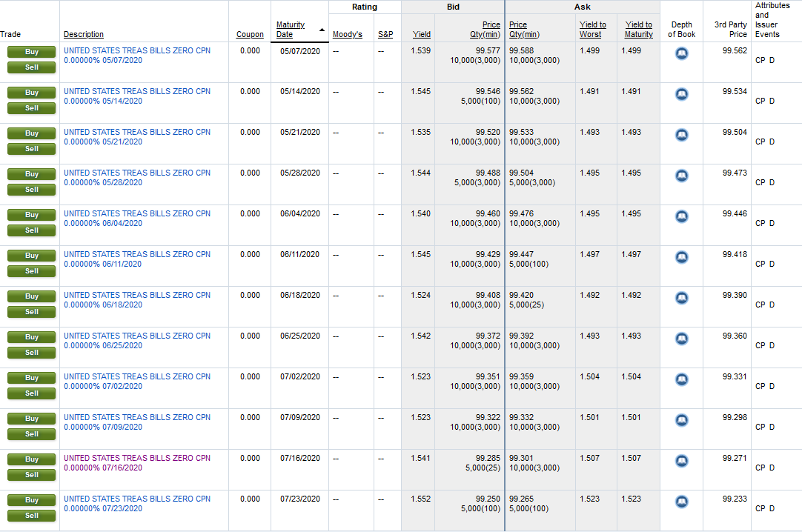The width and height of the screenshot is (802, 532).
Task: Buy the 05/14/2020 Treasury bill
Action: pyautogui.click(x=32, y=93)
